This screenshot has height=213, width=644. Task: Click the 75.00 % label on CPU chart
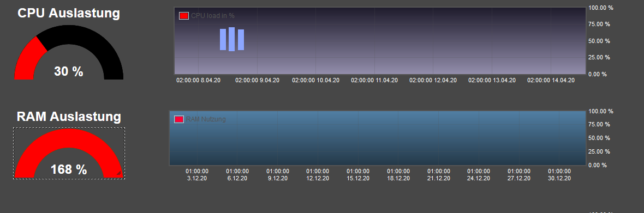coord(599,24)
